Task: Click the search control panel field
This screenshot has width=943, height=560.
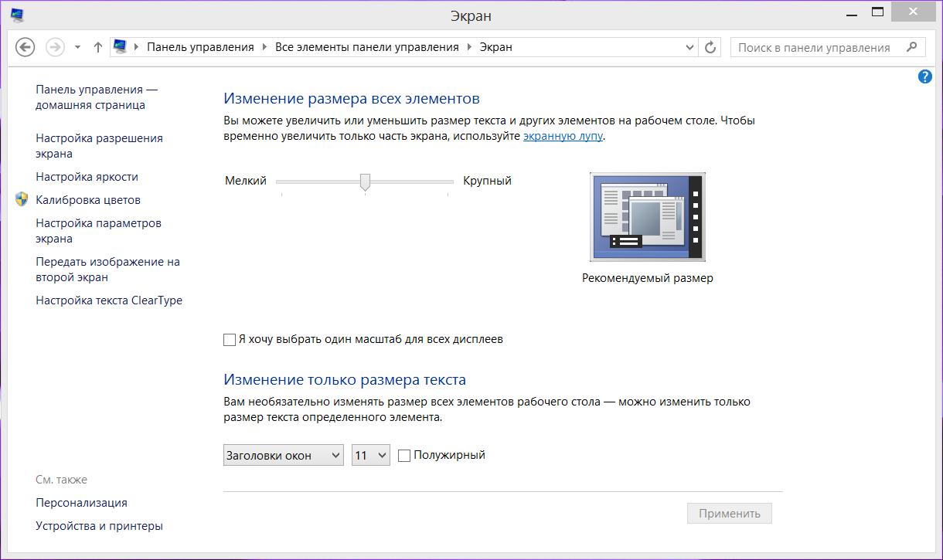Action: pos(814,47)
